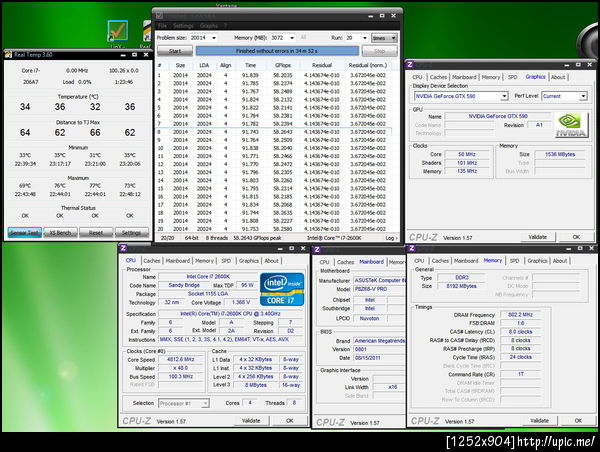Click the Command Rate 1T field

click(520, 374)
